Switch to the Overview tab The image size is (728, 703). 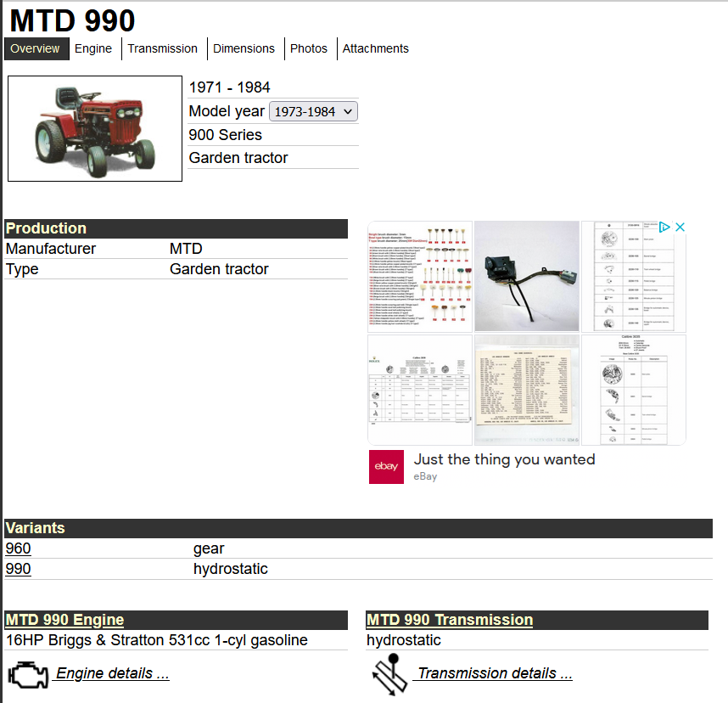pyautogui.click(x=36, y=48)
